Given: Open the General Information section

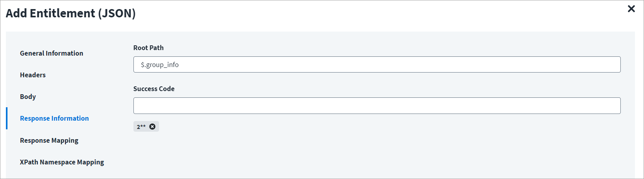Looking at the screenshot, I should 52,53.
